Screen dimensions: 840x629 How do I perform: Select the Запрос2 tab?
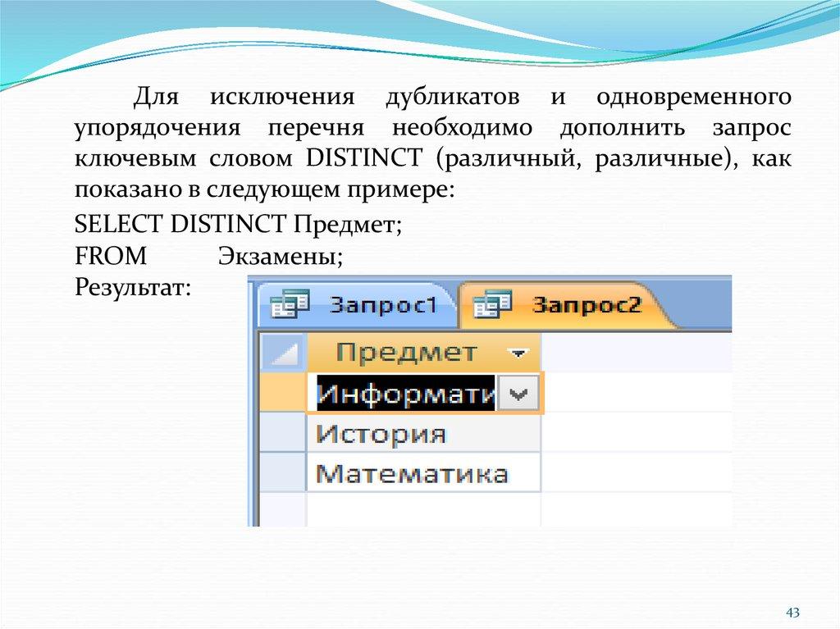coord(584,305)
